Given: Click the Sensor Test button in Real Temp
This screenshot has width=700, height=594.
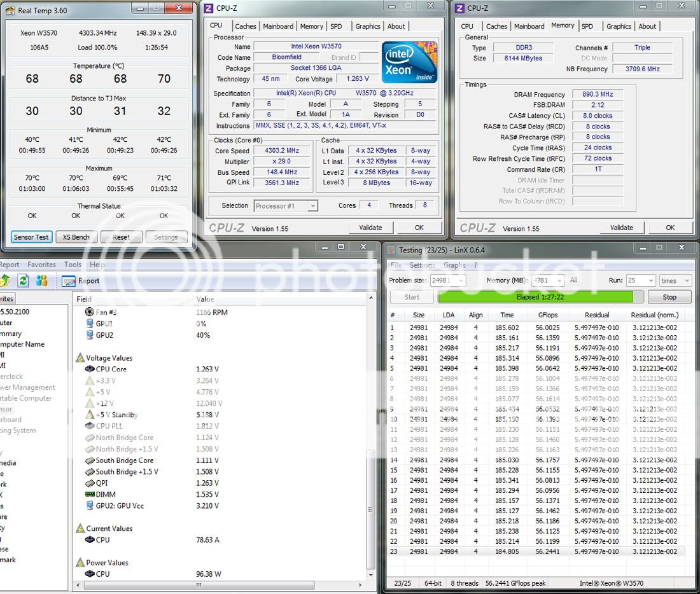Looking at the screenshot, I should click(x=31, y=237).
